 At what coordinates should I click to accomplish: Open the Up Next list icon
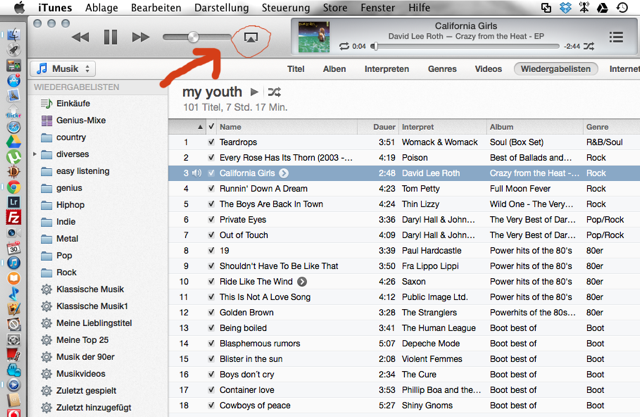[x=616, y=37]
